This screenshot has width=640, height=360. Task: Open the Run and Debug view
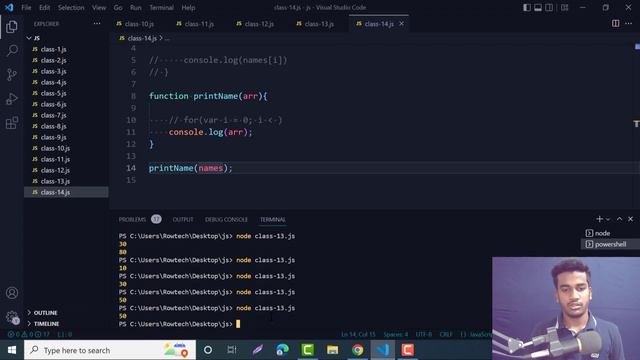12,99
